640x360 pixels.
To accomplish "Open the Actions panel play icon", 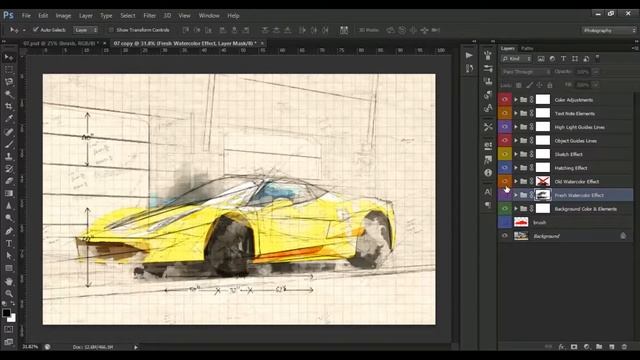I will click(469, 55).
